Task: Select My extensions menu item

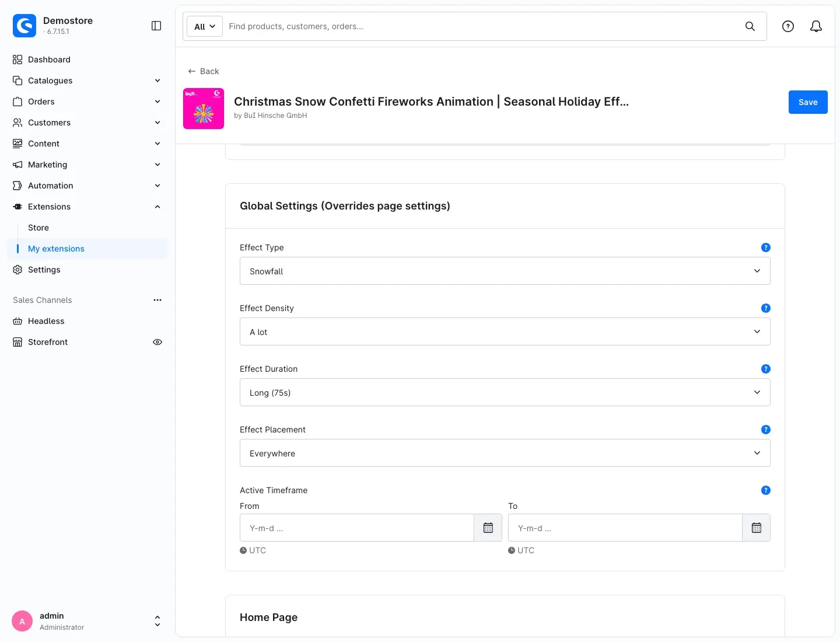Action: point(87,249)
